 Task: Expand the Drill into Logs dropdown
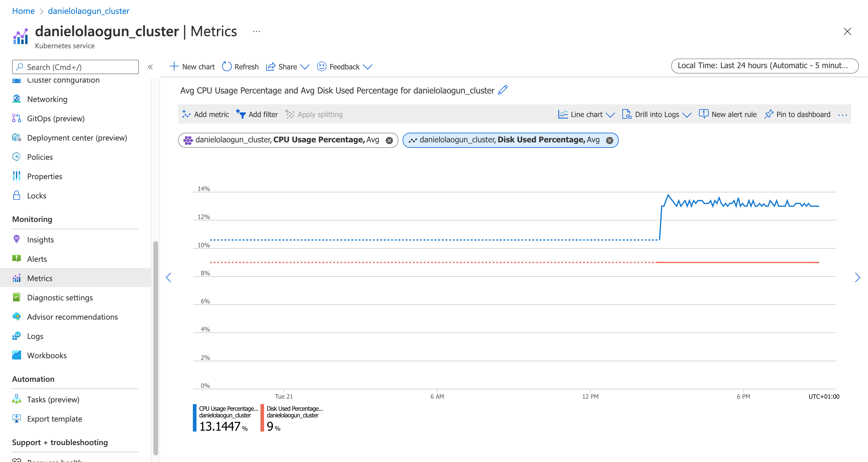tap(656, 115)
